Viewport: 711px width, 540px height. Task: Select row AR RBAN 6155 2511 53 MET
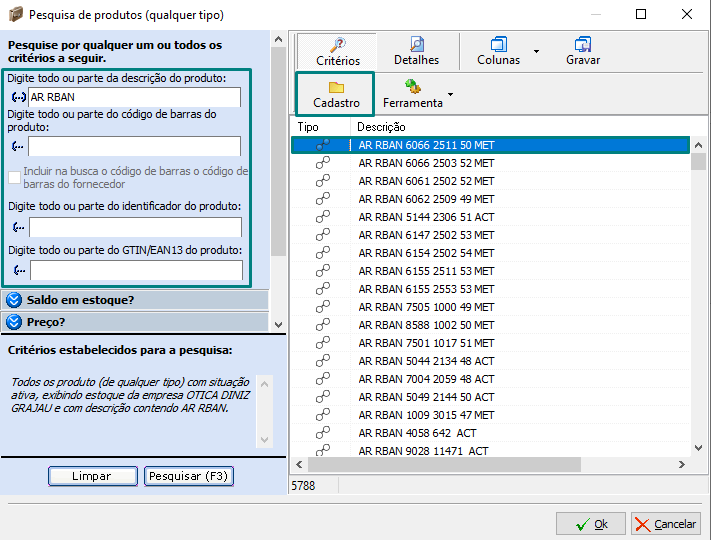[490, 271]
